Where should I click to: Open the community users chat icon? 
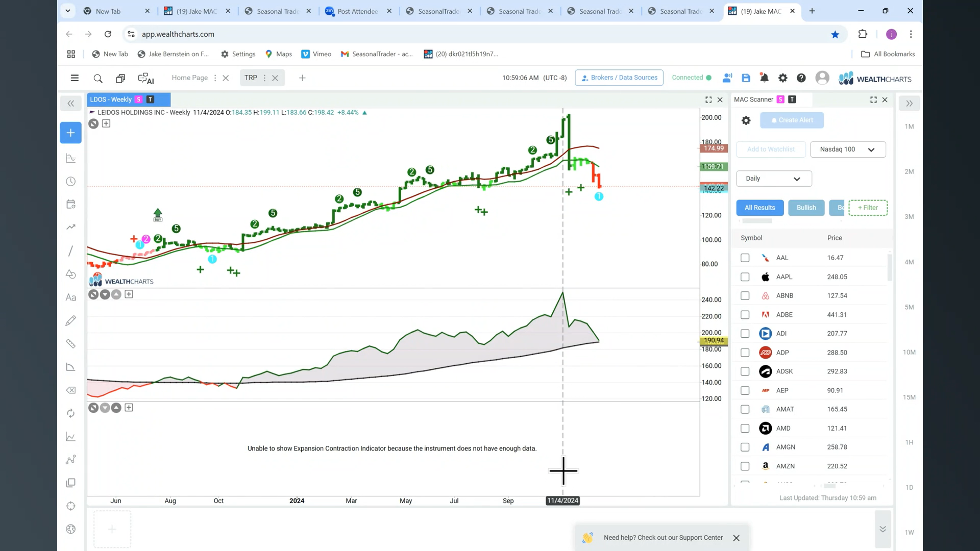point(727,78)
